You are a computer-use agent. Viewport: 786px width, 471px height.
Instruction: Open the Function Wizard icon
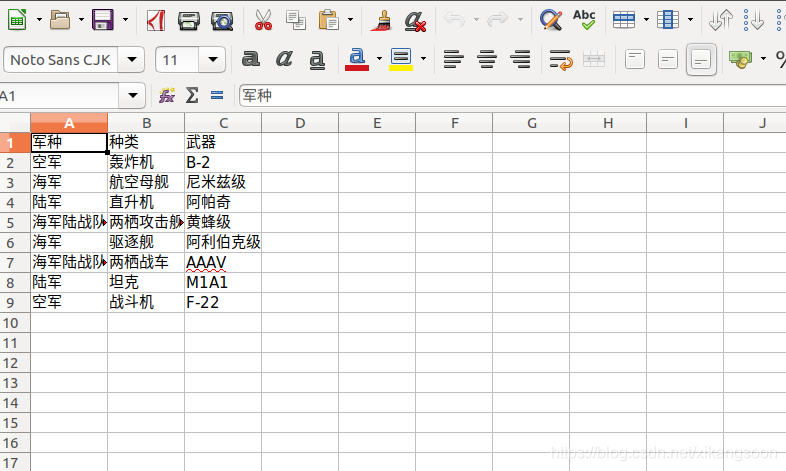click(x=166, y=95)
